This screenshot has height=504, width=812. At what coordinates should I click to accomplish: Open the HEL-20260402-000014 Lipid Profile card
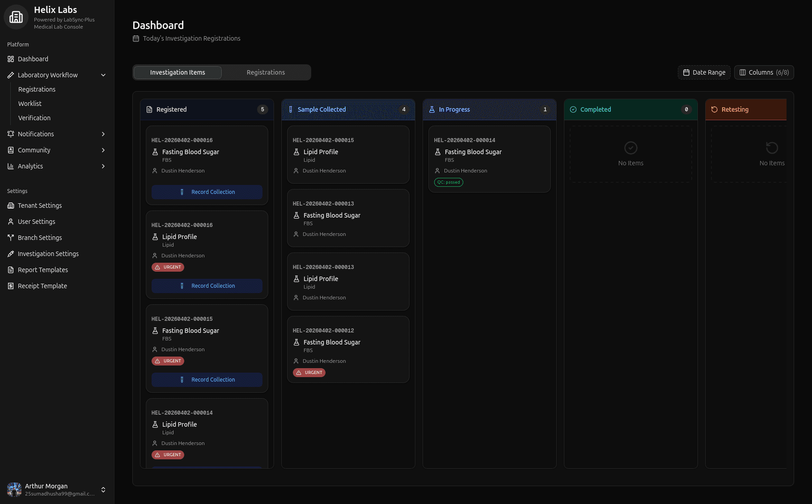coord(207,433)
